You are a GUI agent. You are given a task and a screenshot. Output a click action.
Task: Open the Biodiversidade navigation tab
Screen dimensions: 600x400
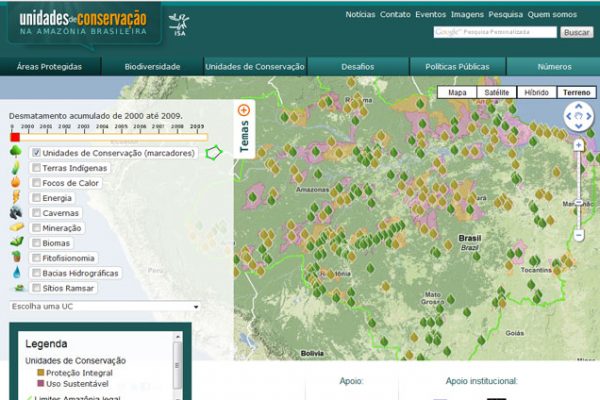tap(152, 67)
